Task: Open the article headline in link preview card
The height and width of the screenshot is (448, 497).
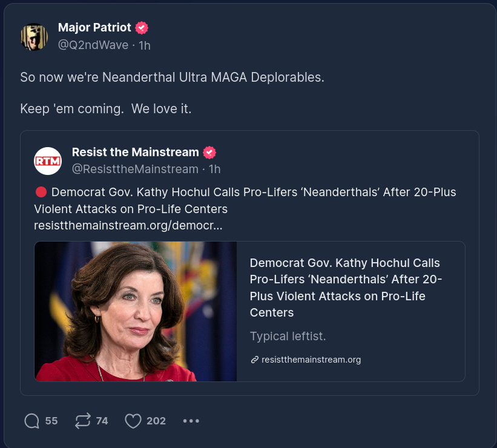Action: pos(346,288)
